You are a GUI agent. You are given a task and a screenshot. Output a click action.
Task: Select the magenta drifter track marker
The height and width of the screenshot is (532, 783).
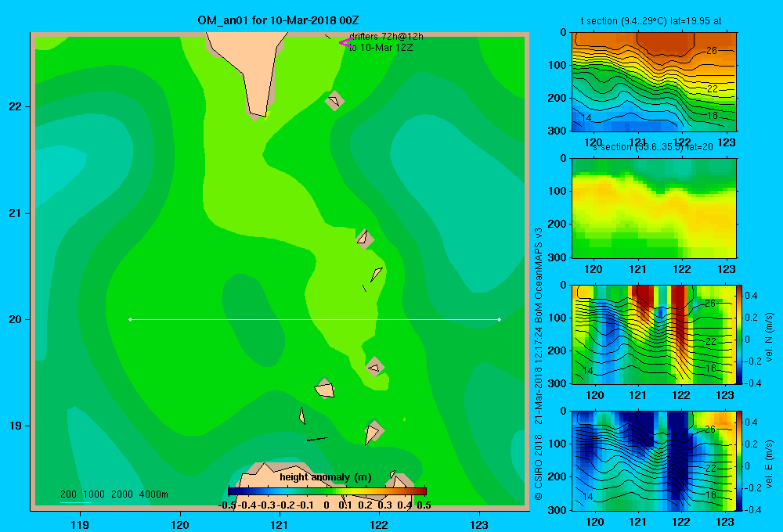click(346, 43)
